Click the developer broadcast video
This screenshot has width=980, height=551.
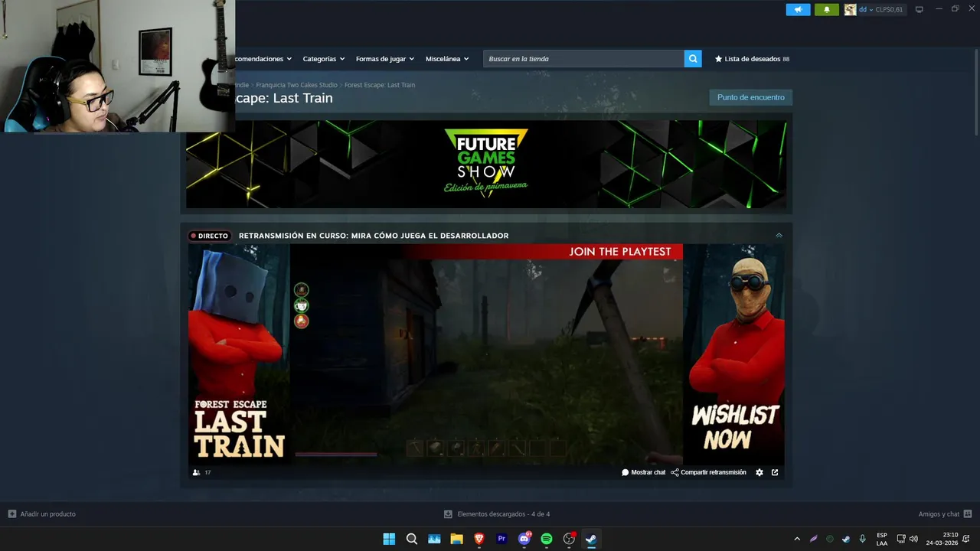point(486,354)
